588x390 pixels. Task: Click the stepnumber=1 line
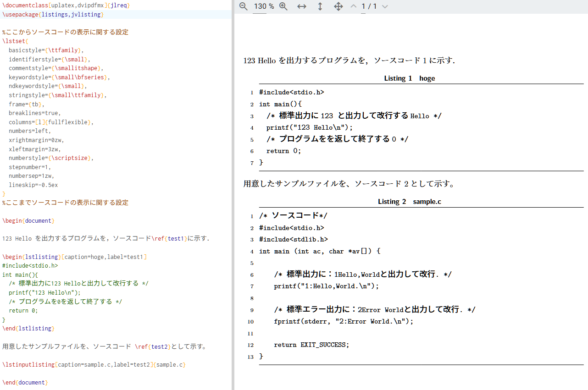click(x=30, y=167)
